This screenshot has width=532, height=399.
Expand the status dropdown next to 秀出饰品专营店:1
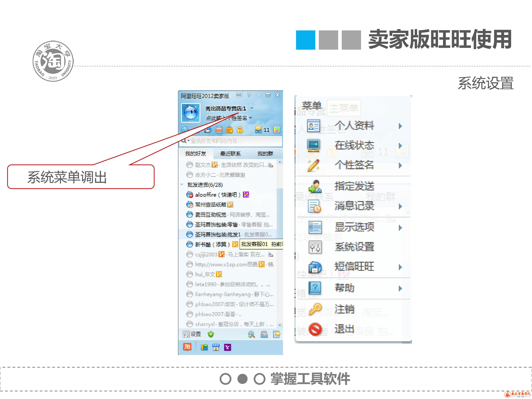252,108
